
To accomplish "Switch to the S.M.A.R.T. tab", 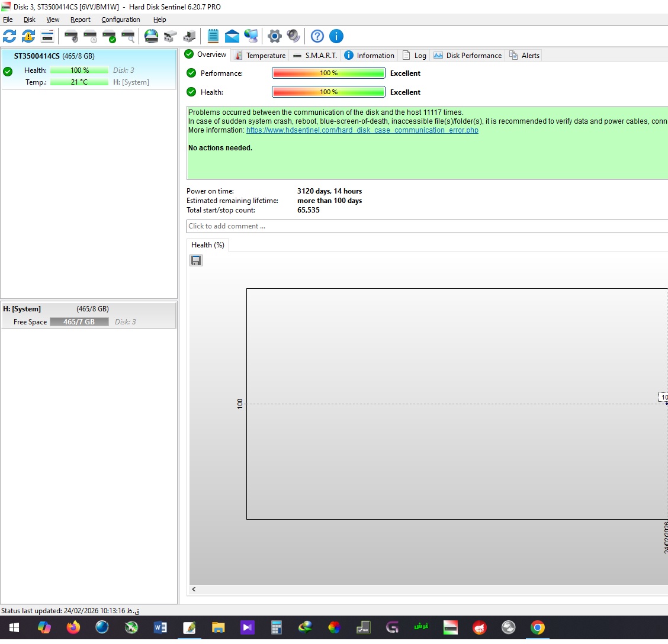I will click(x=315, y=55).
